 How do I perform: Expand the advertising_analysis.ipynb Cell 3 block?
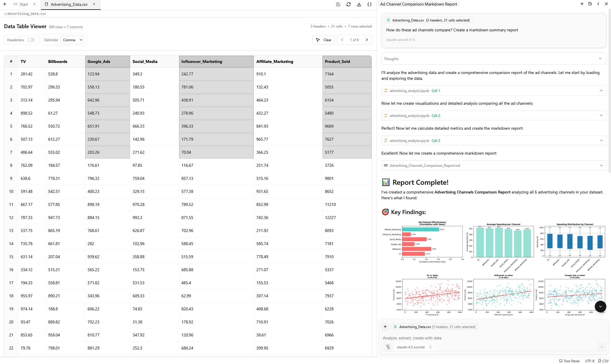point(493,140)
